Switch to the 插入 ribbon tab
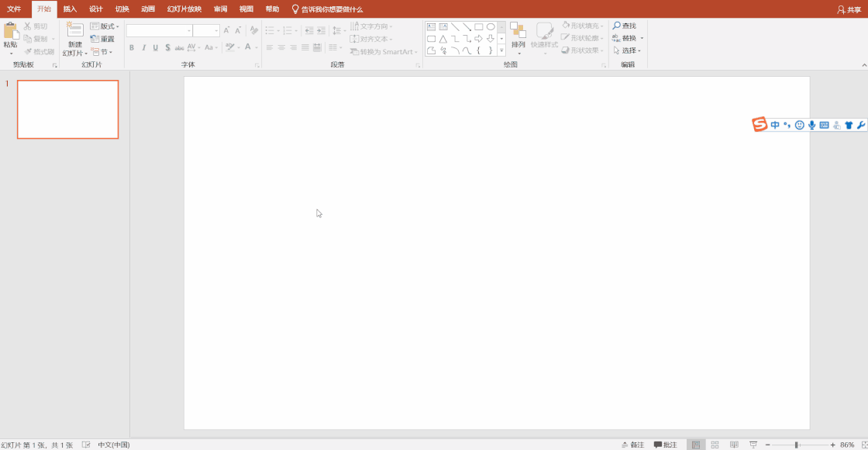This screenshot has height=450, width=868. coord(67,9)
